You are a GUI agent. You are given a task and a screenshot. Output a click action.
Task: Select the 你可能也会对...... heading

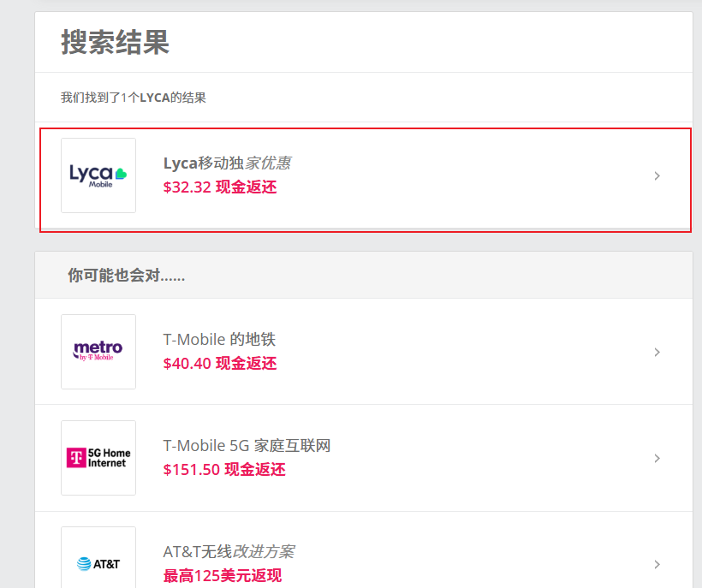click(126, 276)
